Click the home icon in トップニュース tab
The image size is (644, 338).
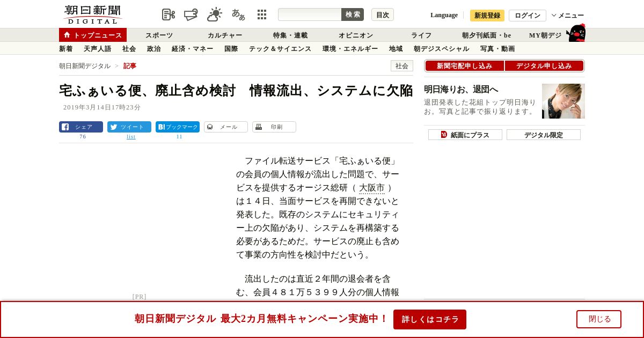[x=67, y=35]
